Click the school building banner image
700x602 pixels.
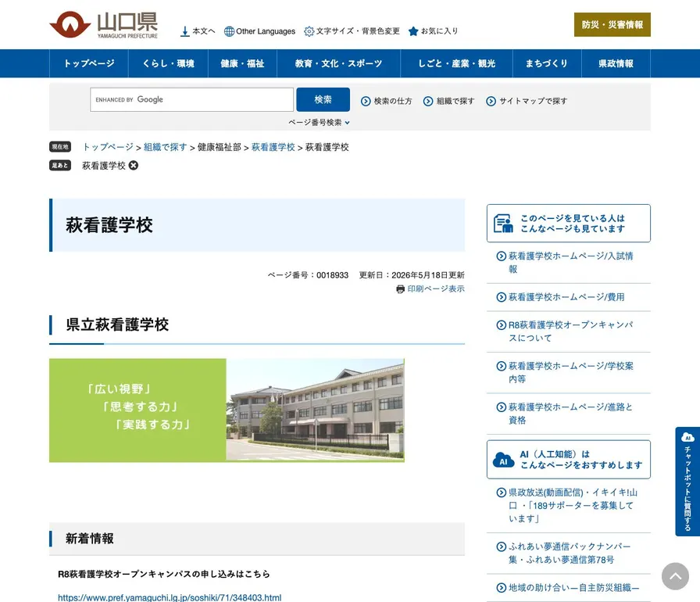(227, 410)
